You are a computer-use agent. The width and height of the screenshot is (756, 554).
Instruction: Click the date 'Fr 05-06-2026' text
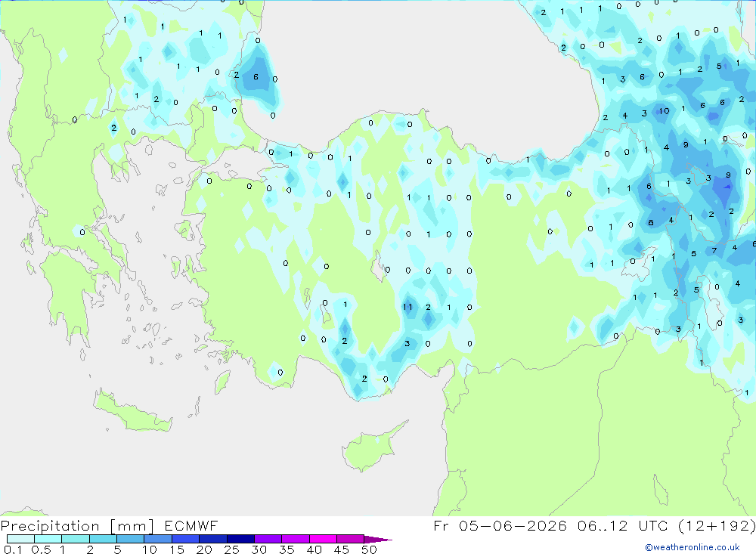point(500,525)
